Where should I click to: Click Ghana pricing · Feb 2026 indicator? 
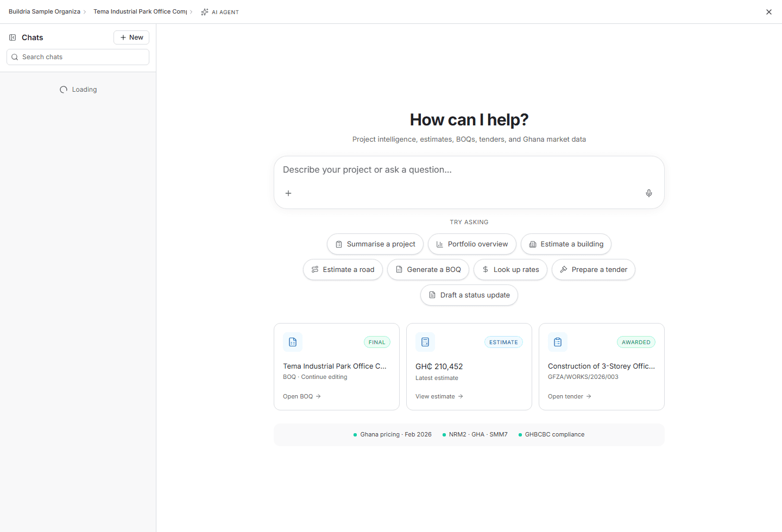(x=393, y=434)
